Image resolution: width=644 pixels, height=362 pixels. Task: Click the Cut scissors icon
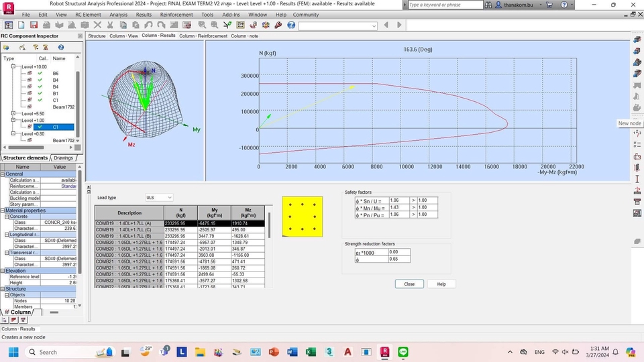pyautogui.click(x=109, y=25)
